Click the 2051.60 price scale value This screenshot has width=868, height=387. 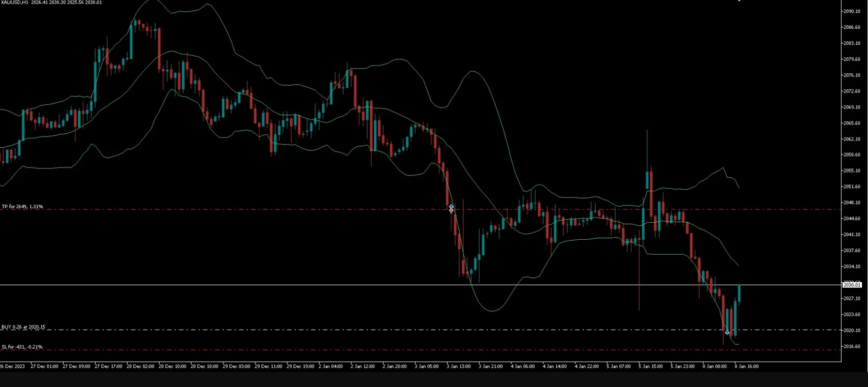pyautogui.click(x=852, y=187)
